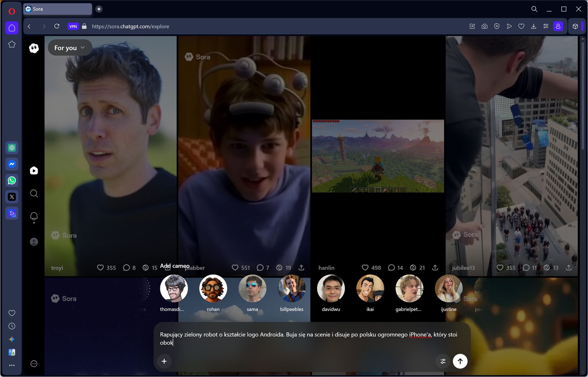Open Sora search in left navigation

point(34,193)
